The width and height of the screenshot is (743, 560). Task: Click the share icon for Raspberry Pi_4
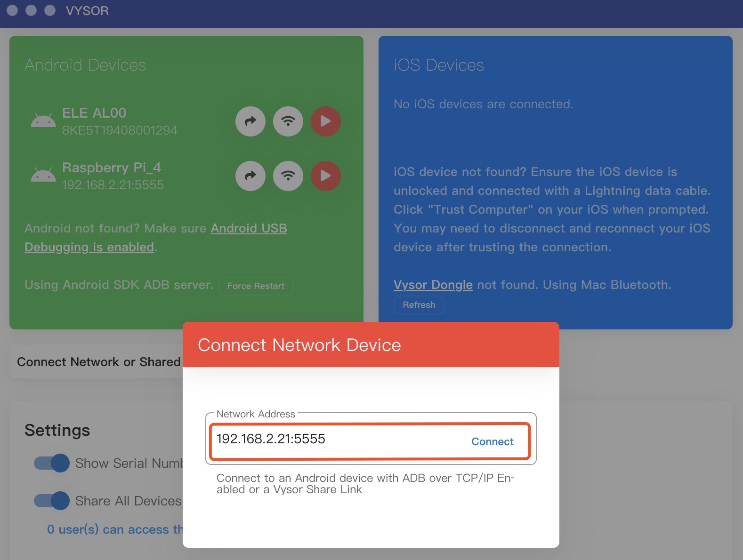[250, 176]
